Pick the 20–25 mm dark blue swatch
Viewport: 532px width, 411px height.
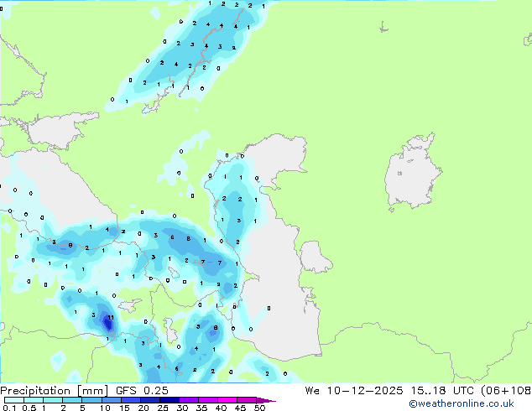point(150,400)
